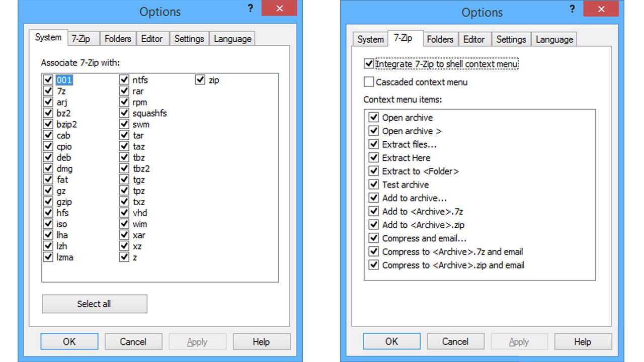Select the System tab in the left Options dialog
644x362 pixels.
[48, 38]
